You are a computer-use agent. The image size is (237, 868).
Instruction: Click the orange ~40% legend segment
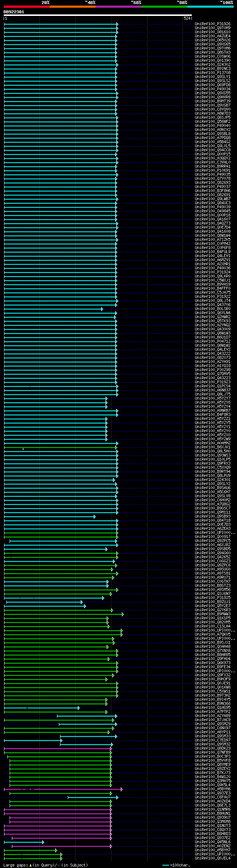pos(73,7)
